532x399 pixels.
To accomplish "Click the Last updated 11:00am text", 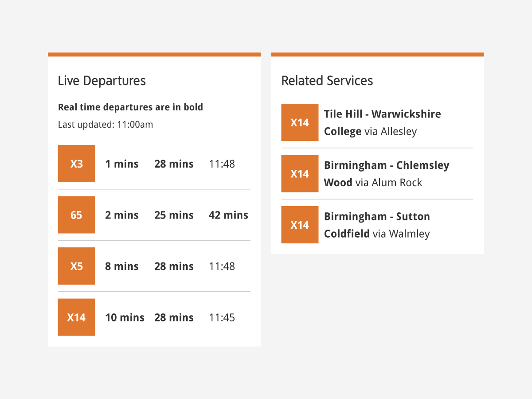I will point(106,125).
